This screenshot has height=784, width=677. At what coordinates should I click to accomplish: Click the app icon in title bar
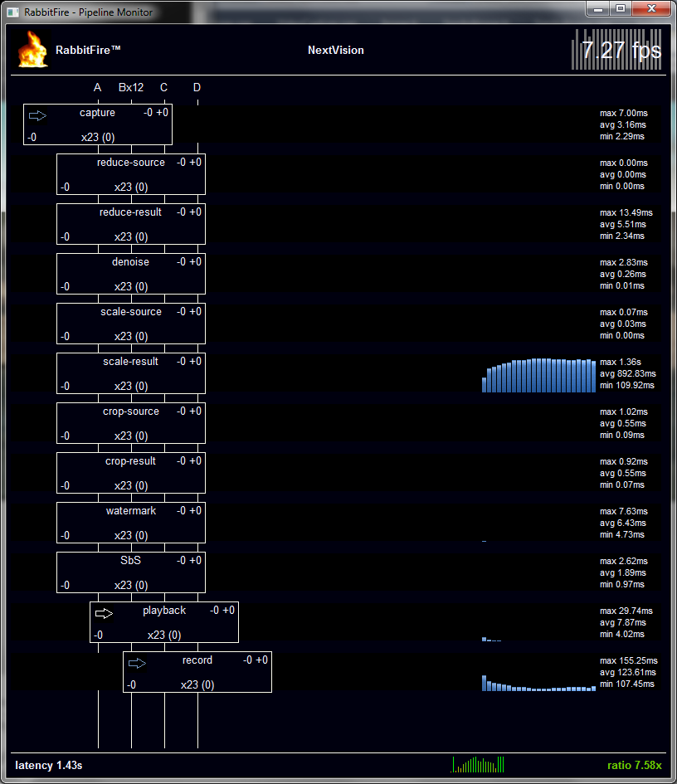(x=12, y=8)
